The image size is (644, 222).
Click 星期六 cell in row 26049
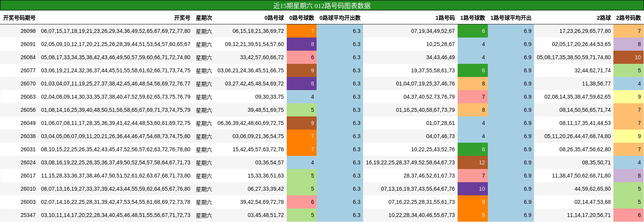(x=204, y=123)
